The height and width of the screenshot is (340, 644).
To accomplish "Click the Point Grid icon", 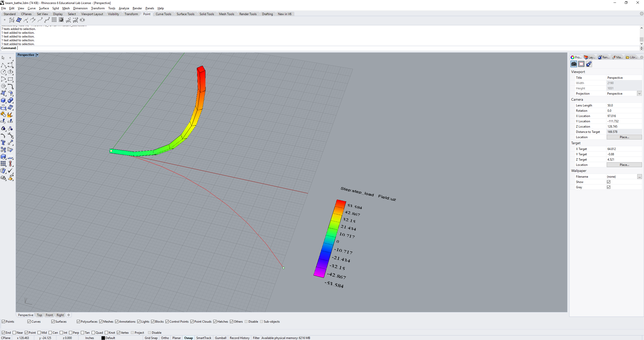I will pyautogui.click(x=54, y=20).
